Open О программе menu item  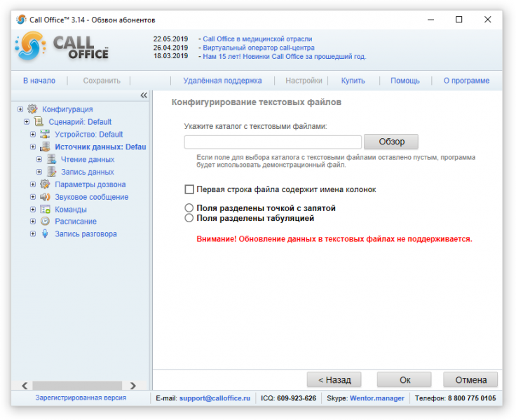click(x=466, y=81)
